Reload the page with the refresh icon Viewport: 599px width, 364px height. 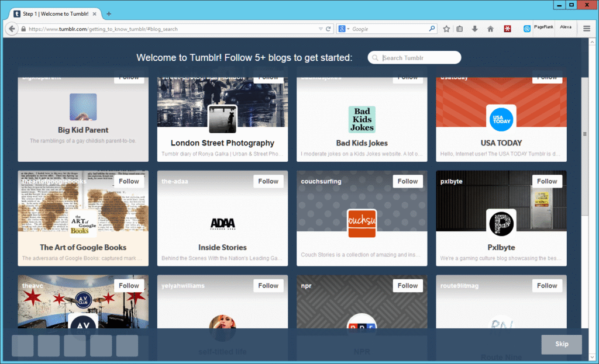click(x=329, y=29)
